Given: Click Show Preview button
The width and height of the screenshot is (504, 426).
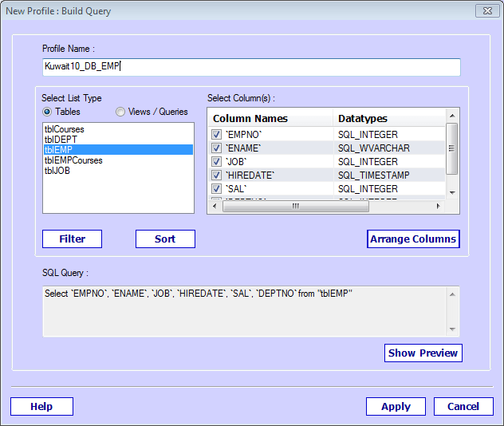Looking at the screenshot, I should click(x=423, y=353).
